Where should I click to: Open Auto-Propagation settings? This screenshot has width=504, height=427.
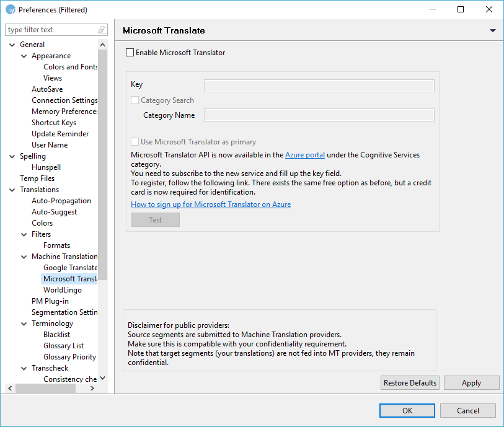pyautogui.click(x=61, y=201)
